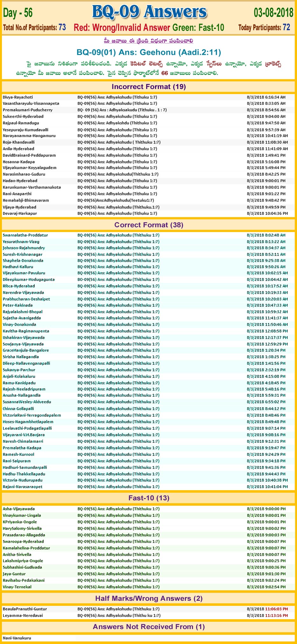Click the name Rajyalakshmi-Bhopal
Image resolution: width=297 pixels, height=644 pixels.
coord(23,312)
